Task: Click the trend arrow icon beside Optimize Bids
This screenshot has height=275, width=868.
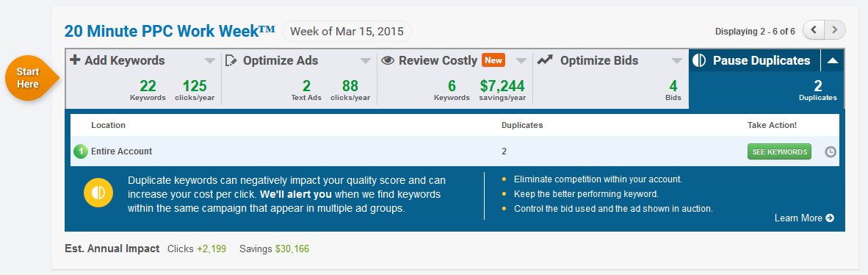Action: pos(545,60)
